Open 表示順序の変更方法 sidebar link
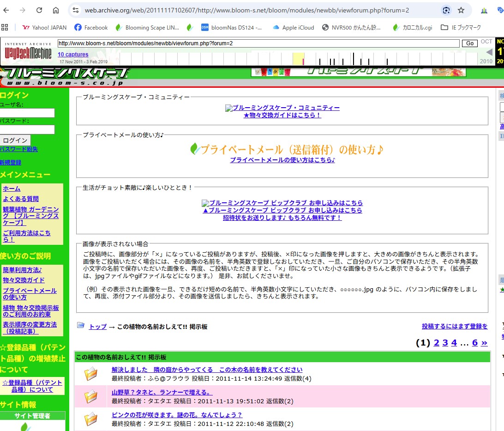 pyautogui.click(x=30, y=328)
